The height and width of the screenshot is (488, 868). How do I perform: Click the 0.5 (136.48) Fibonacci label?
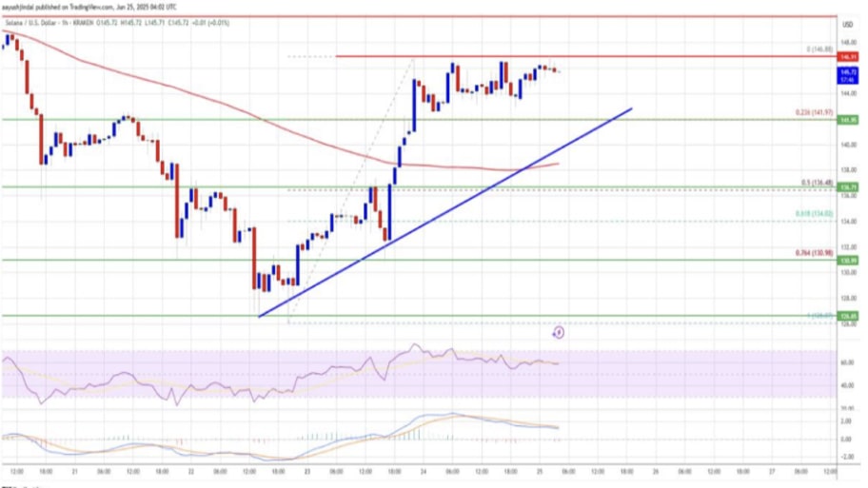click(x=817, y=183)
